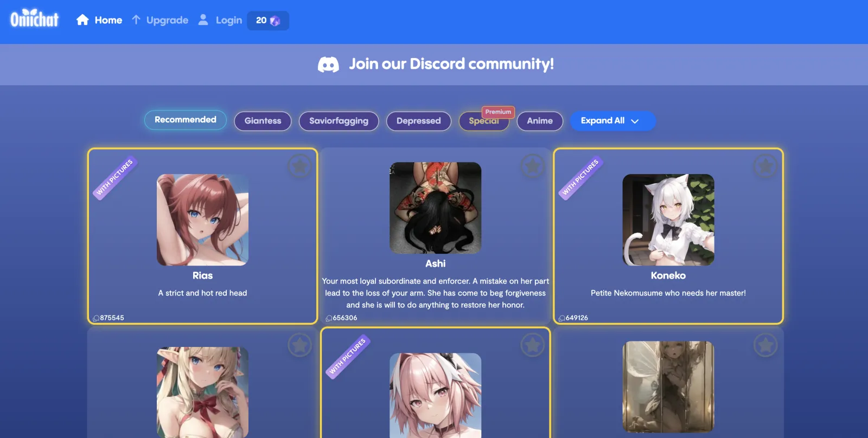Open the pink-haired character thumbnail
Viewport: 868px width, 438px height.
click(435, 396)
